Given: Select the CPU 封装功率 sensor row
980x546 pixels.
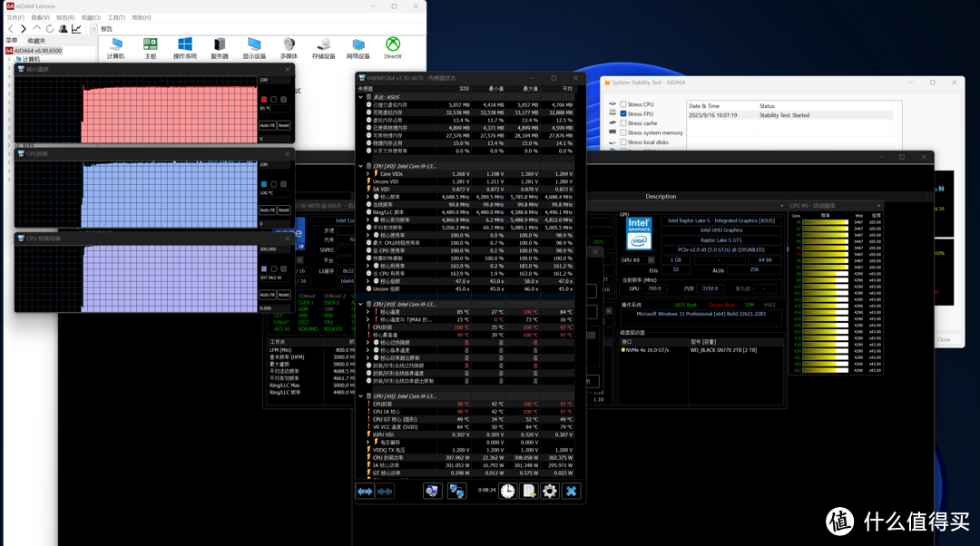Looking at the screenshot, I should pos(469,457).
